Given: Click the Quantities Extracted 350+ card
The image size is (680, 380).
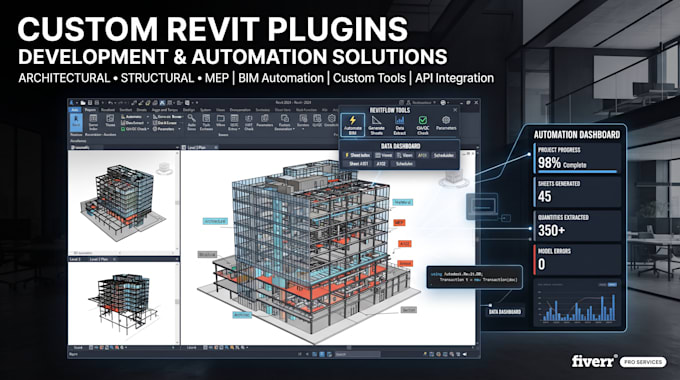Looking at the screenshot, I should pyautogui.click(x=577, y=226).
